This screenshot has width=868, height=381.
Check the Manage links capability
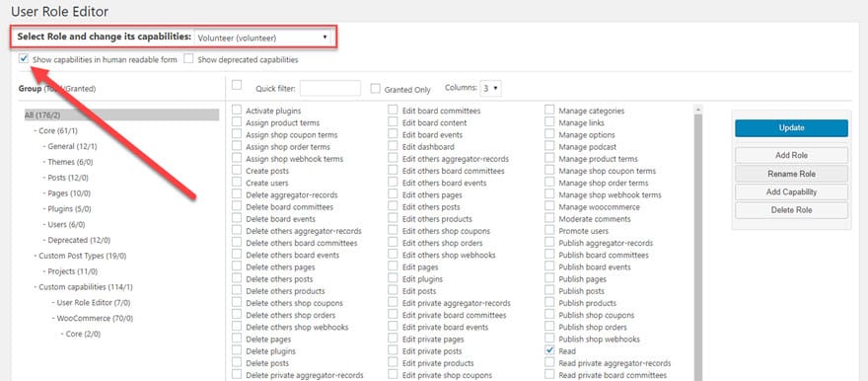[549, 122]
